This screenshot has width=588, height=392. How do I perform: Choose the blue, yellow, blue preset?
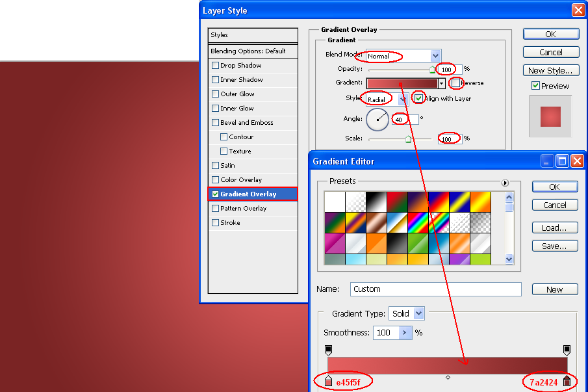(x=459, y=202)
